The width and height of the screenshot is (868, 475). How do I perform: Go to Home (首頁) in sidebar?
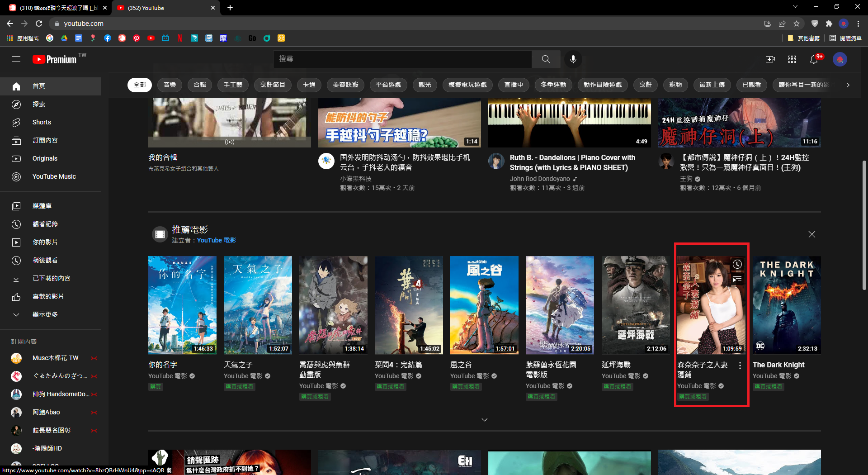[x=51, y=86]
